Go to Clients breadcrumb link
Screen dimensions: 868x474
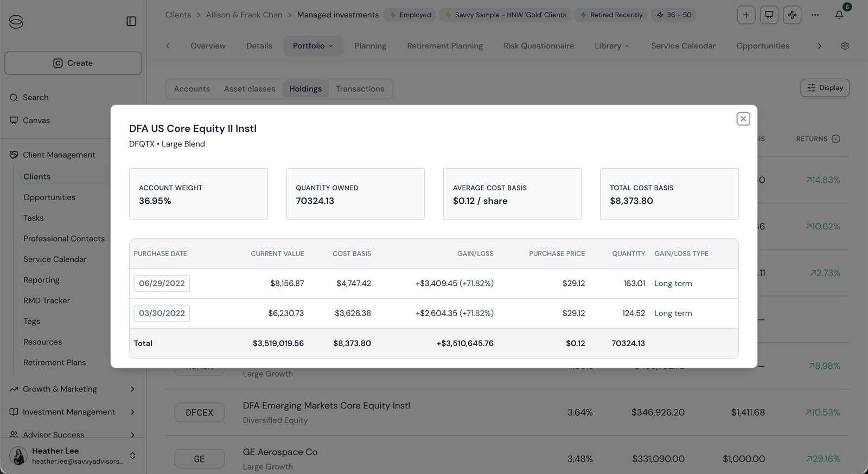[178, 15]
